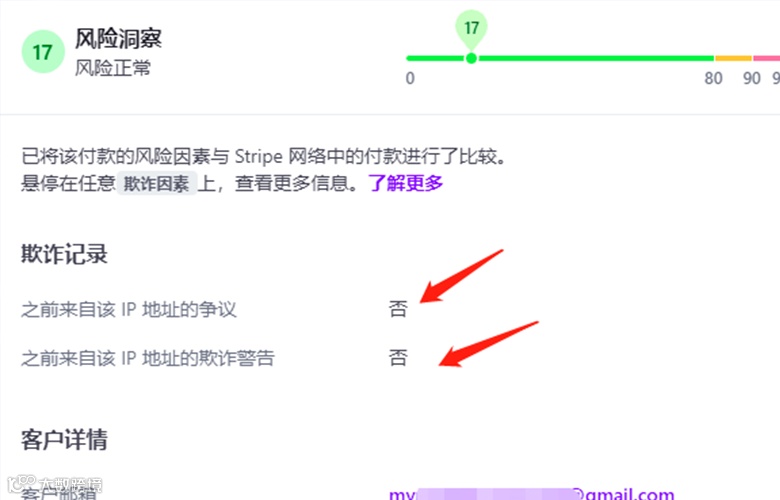Click the 0 mark on risk scale
Screen dimensions: 780x500
pos(410,78)
